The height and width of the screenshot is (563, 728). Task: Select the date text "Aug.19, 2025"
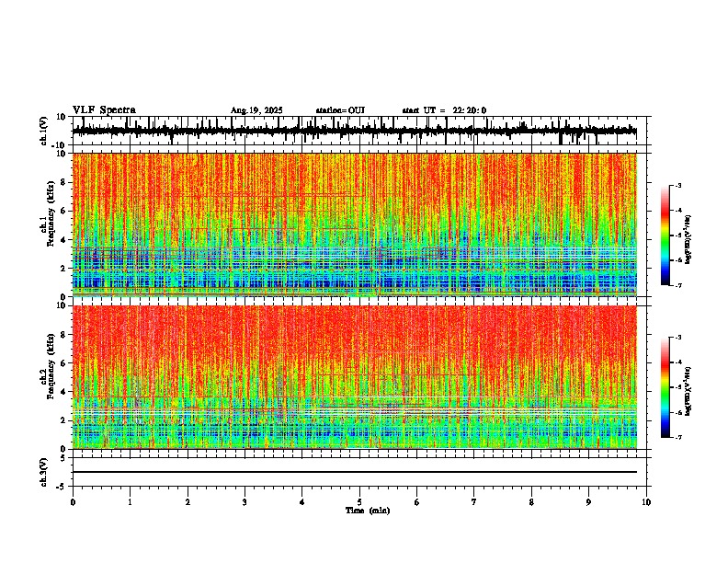coord(256,110)
